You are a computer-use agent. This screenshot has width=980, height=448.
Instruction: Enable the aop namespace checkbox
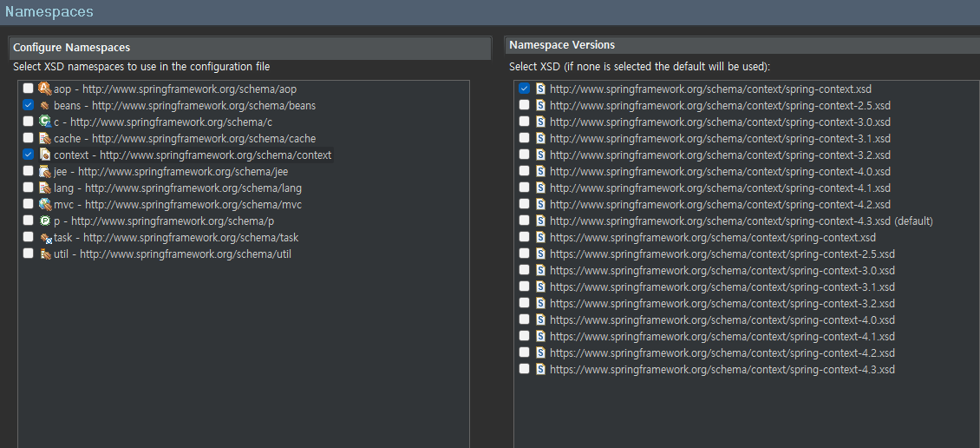[x=28, y=89]
